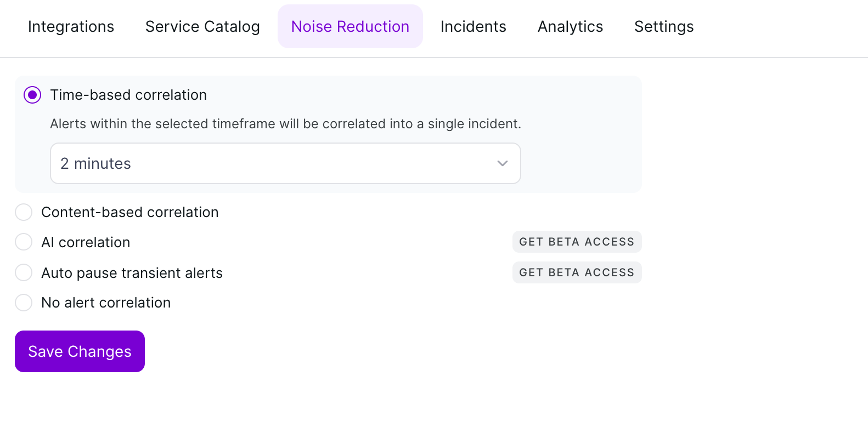Open the Integrations tab

click(71, 26)
